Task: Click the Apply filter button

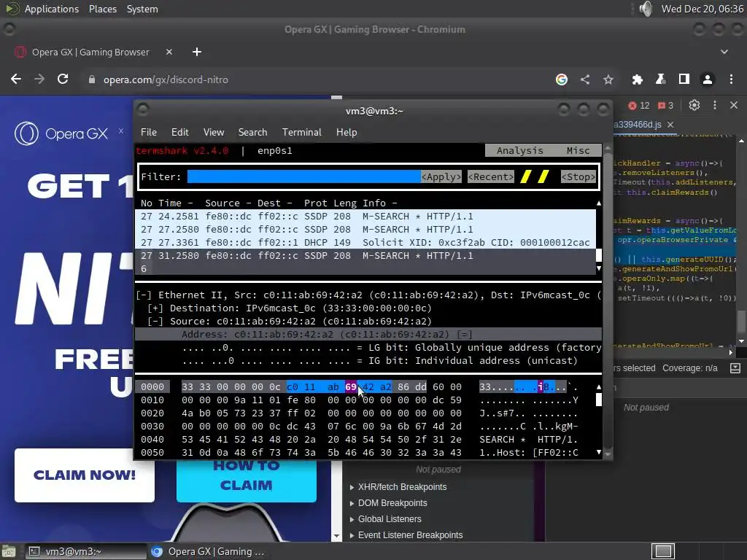Action: tap(441, 176)
